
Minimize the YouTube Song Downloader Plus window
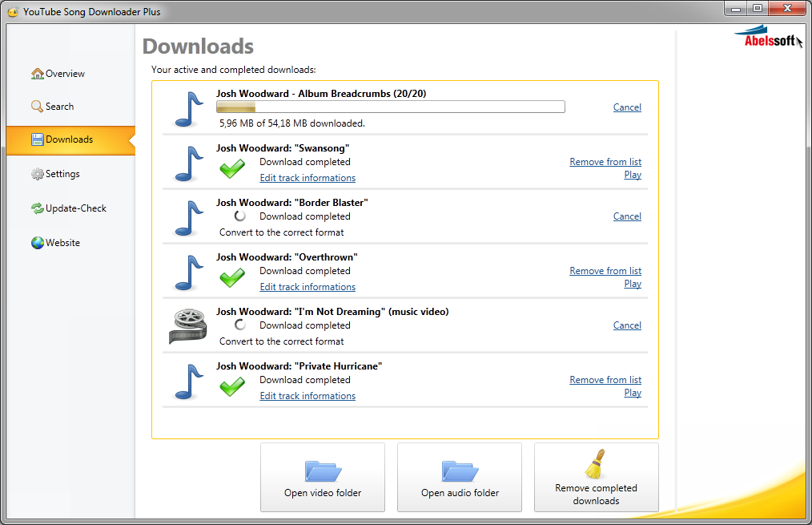[735, 9]
